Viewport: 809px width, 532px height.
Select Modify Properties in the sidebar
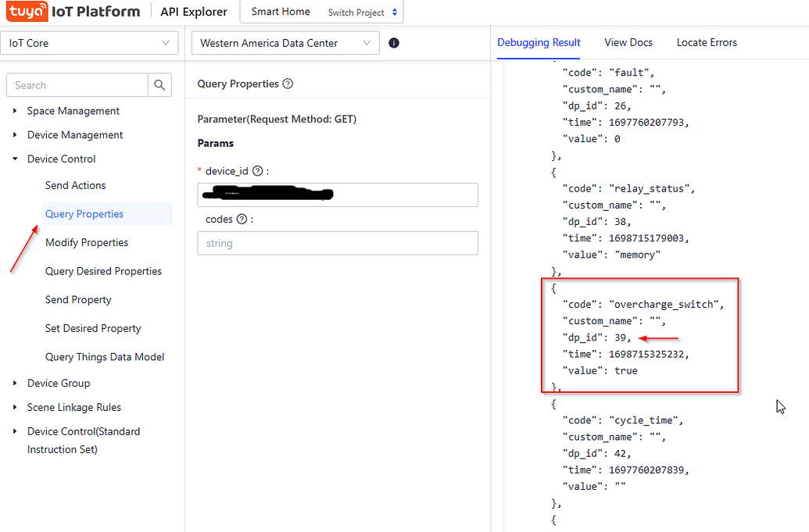[86, 242]
